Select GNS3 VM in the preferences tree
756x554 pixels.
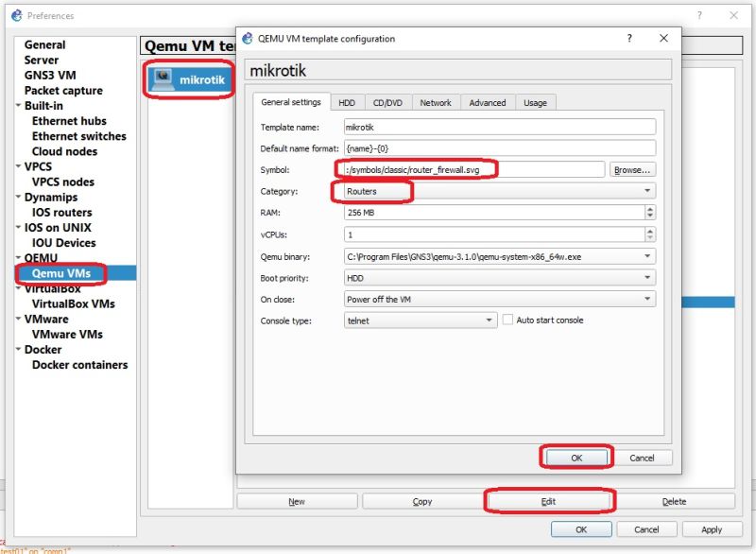[x=50, y=75]
